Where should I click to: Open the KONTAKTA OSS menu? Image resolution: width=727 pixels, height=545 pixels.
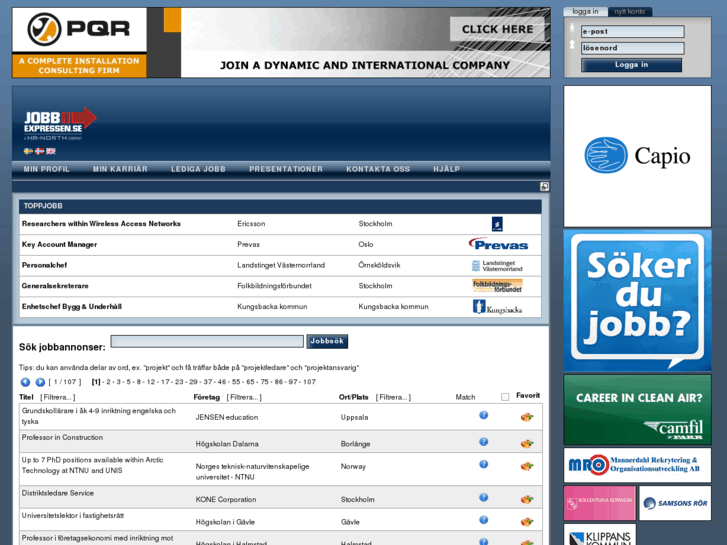click(378, 169)
